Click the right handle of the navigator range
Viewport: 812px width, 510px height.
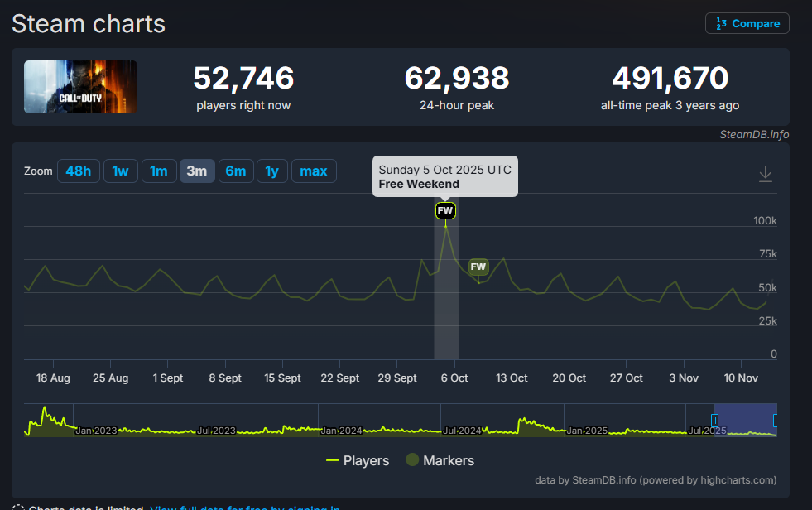click(x=776, y=420)
